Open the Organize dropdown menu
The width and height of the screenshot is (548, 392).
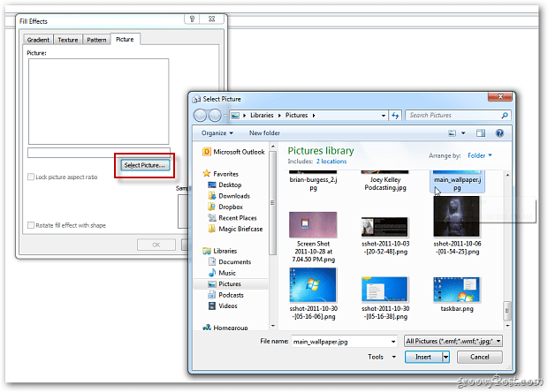click(x=217, y=133)
